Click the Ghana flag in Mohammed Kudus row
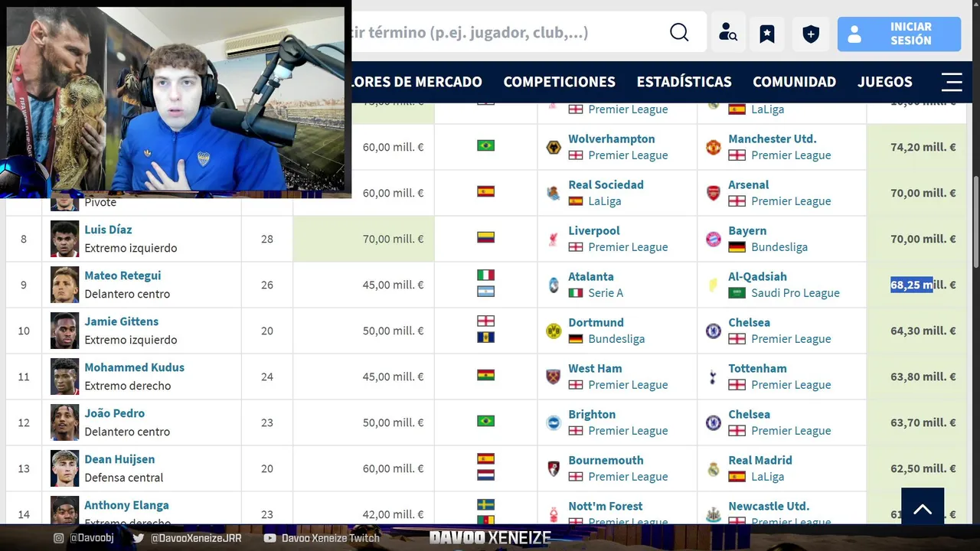This screenshot has width=980, height=551. tap(485, 375)
